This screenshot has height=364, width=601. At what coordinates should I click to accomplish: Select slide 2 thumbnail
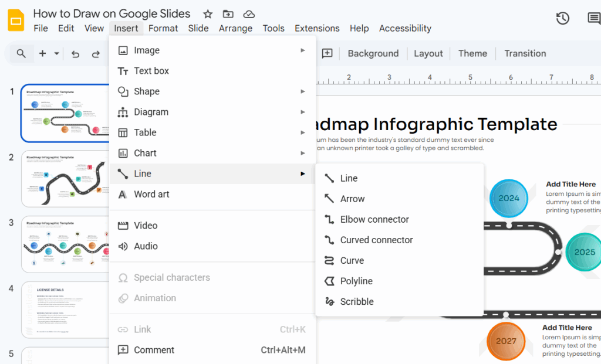point(65,179)
